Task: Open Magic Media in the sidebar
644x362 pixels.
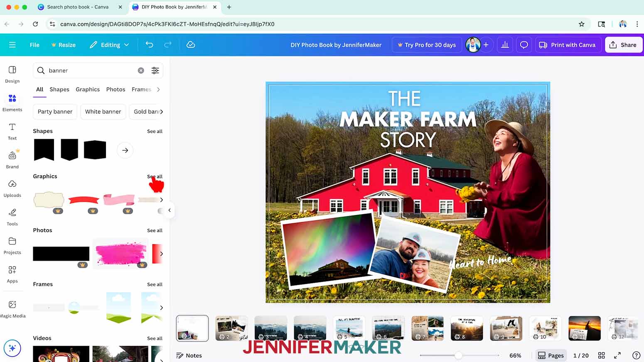Action: (x=12, y=309)
